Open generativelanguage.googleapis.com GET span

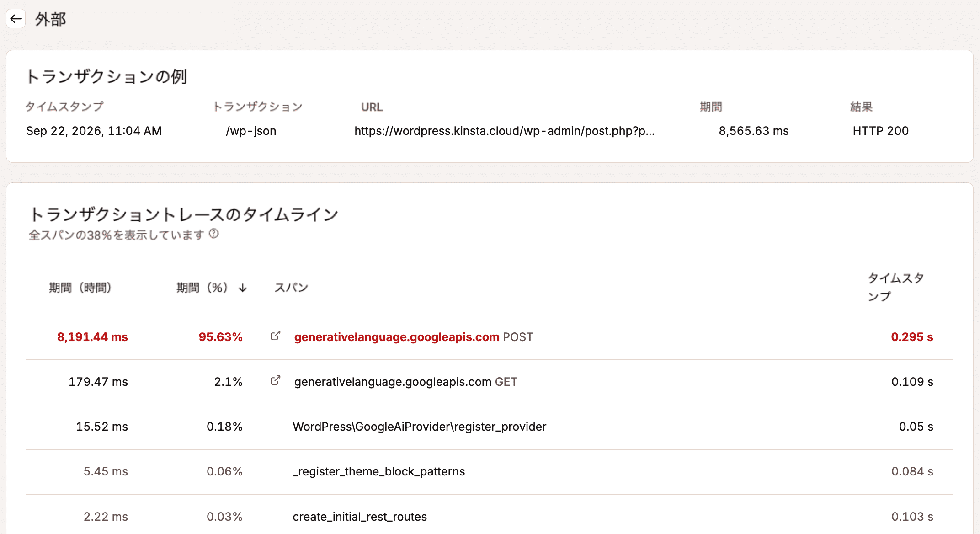click(x=406, y=382)
